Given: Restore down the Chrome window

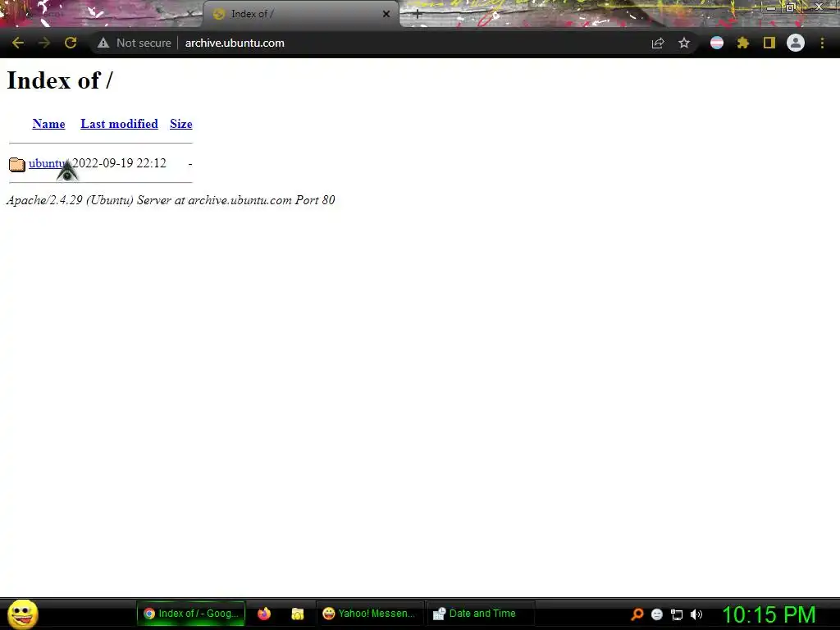Looking at the screenshot, I should 791,7.
